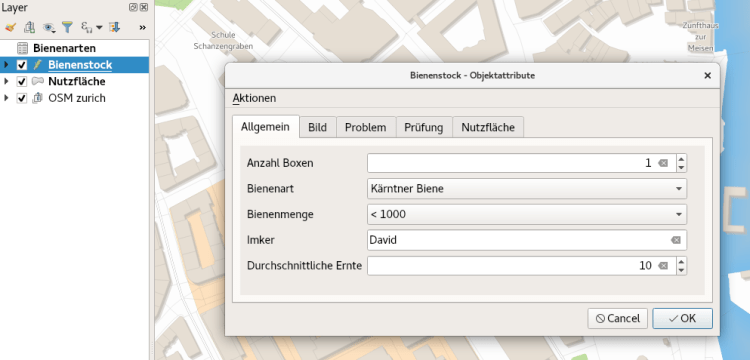The width and height of the screenshot is (750, 360).
Task: Click the Cancel button
Action: (x=618, y=318)
